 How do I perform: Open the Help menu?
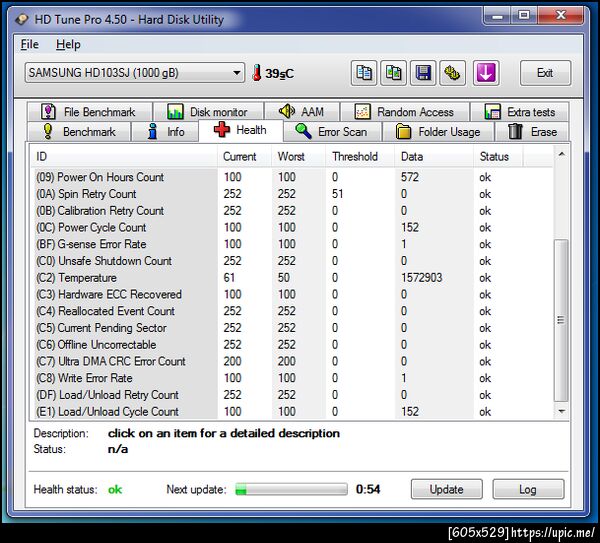click(x=68, y=44)
